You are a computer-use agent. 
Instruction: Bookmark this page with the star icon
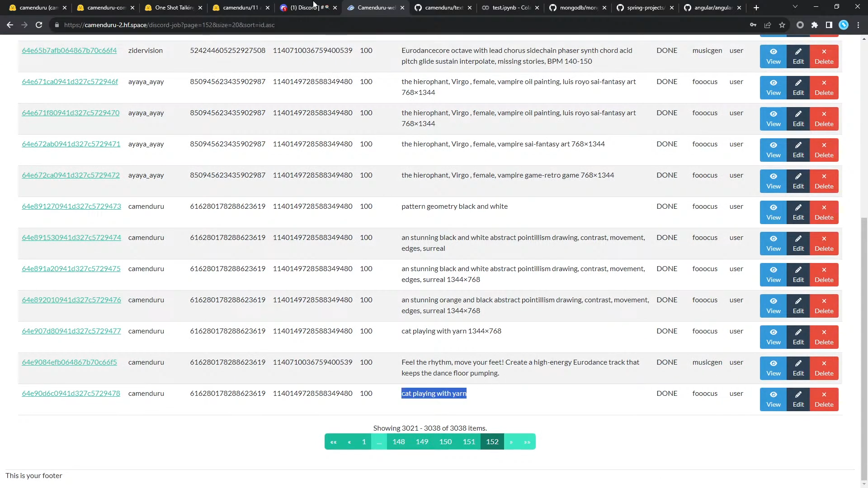pyautogui.click(x=782, y=25)
